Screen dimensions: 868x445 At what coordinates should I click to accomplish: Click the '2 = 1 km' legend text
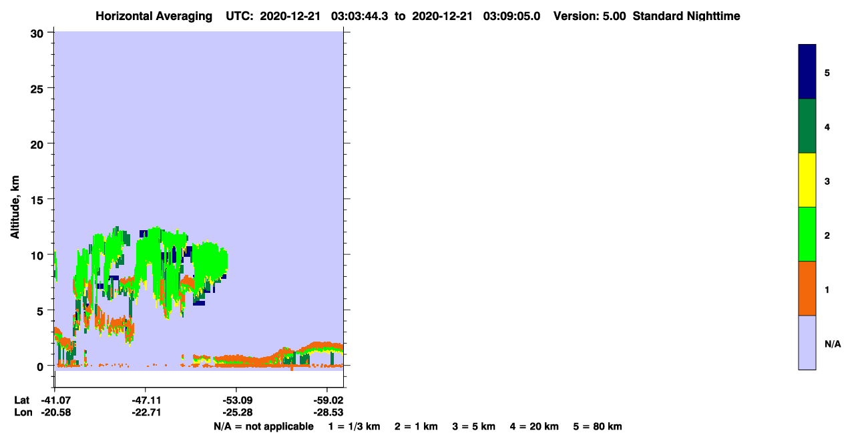416,426
